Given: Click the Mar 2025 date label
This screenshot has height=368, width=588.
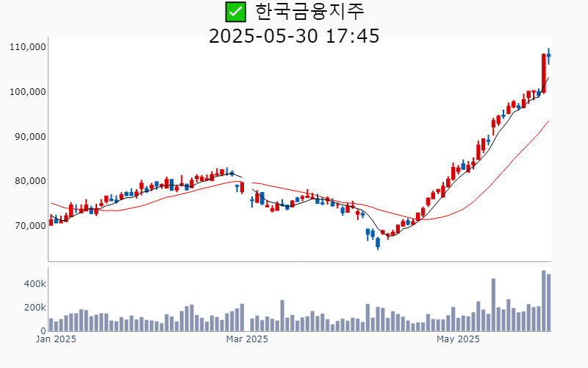Looking at the screenshot, I should click(247, 339).
